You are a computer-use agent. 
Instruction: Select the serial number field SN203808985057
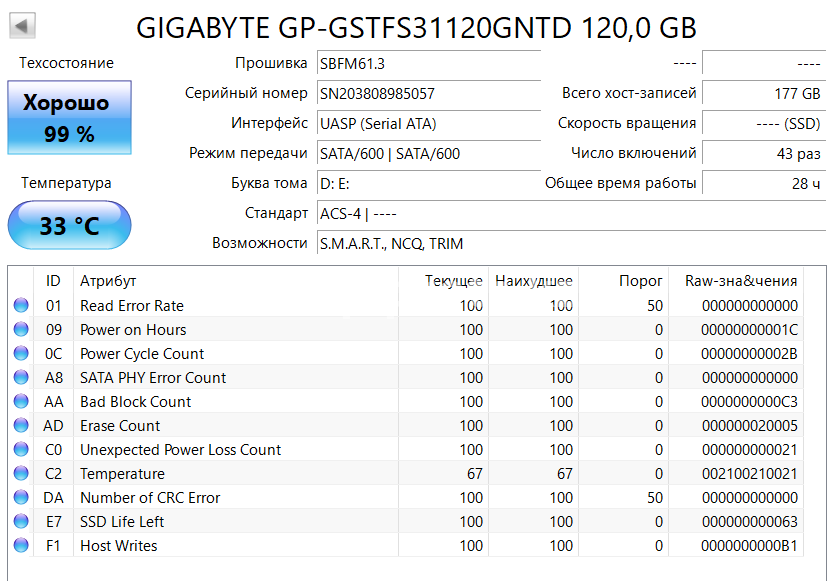[428, 92]
